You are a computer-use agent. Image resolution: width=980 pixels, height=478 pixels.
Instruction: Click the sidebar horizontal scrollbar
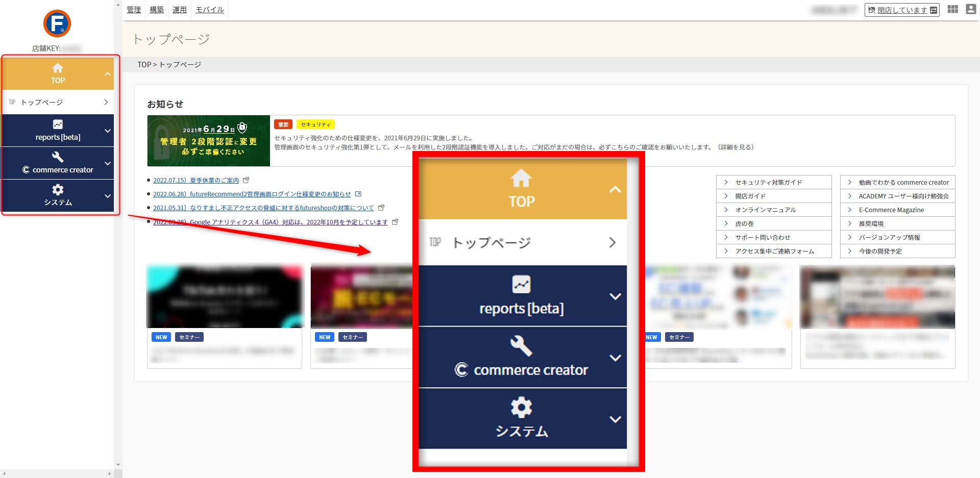point(57,473)
